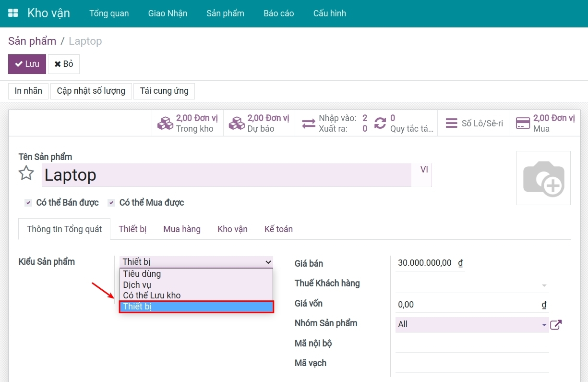Mark Laptop as favorite with star icon
This screenshot has width=588, height=382.
(x=26, y=173)
